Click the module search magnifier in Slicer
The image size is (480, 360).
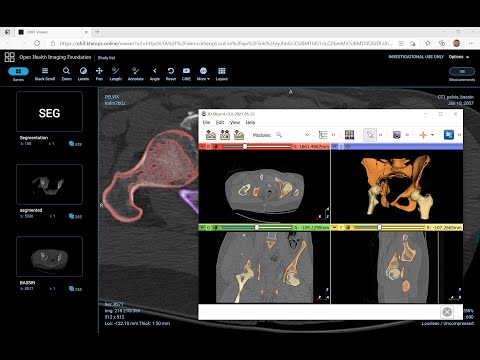[x=279, y=135]
